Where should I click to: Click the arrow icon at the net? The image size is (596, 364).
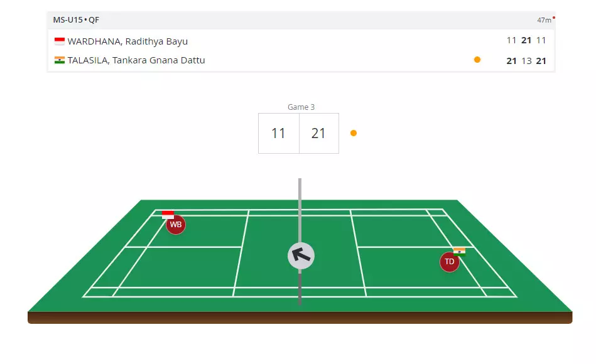coord(301,255)
